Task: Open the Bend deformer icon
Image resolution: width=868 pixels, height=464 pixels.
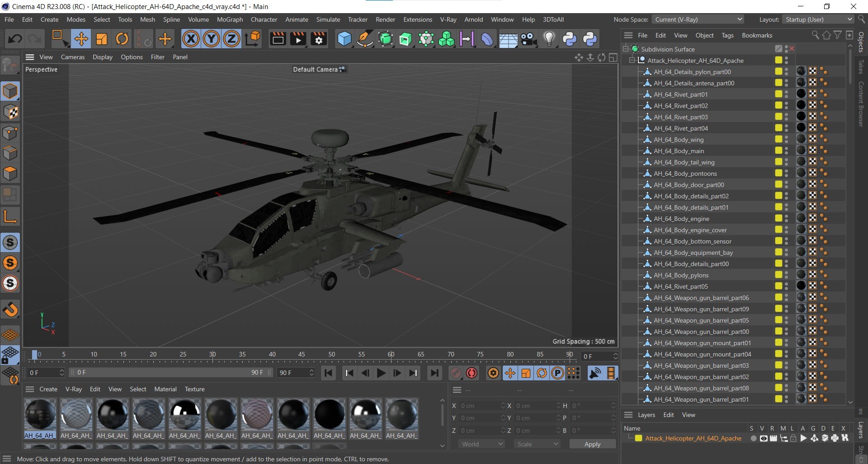Action: pyautogui.click(x=487, y=39)
